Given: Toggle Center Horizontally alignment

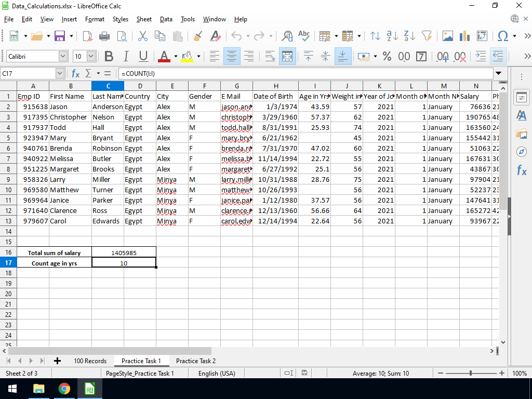Looking at the screenshot, I should (x=232, y=56).
